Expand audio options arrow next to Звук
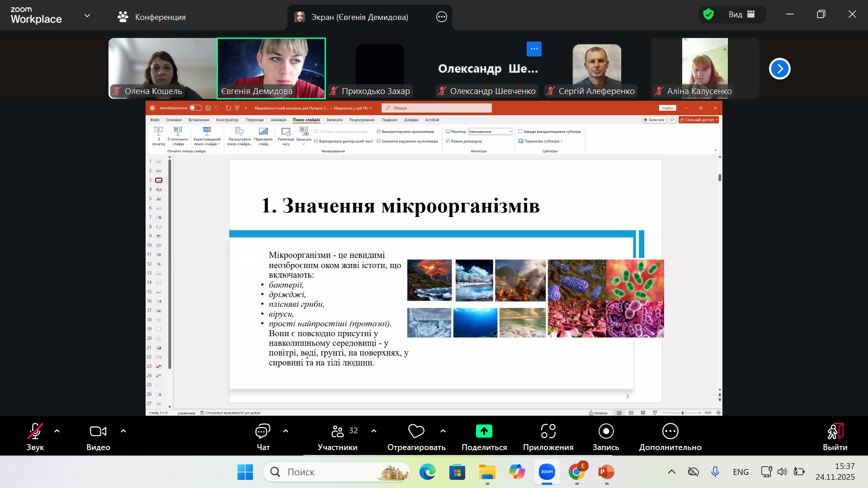 click(57, 431)
